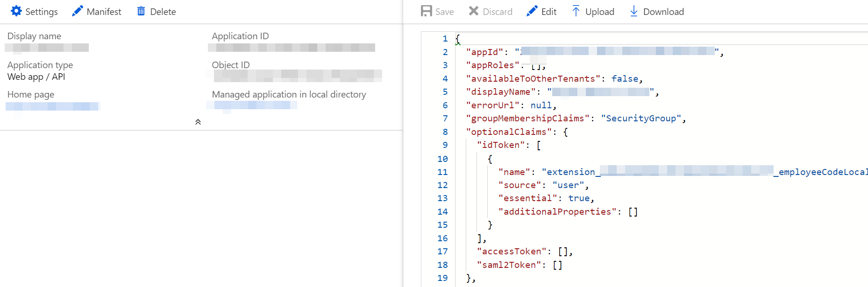
Task: Choose Delete by its text label
Action: tap(163, 12)
